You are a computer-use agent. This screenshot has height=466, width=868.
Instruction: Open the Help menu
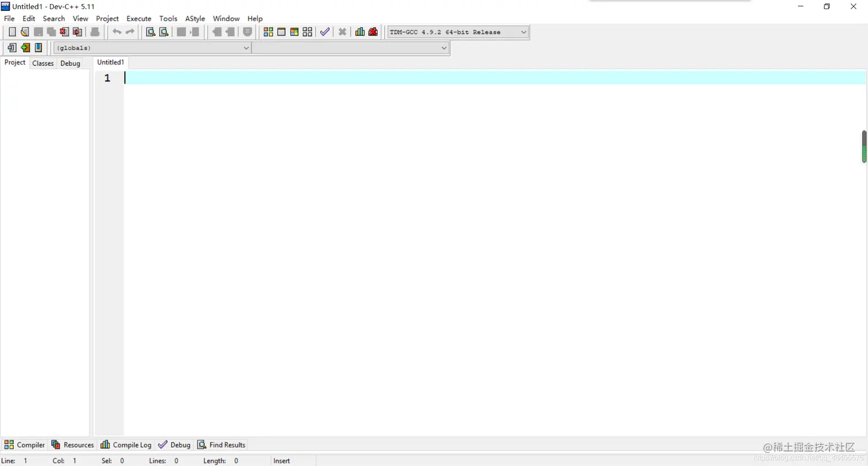click(255, 18)
